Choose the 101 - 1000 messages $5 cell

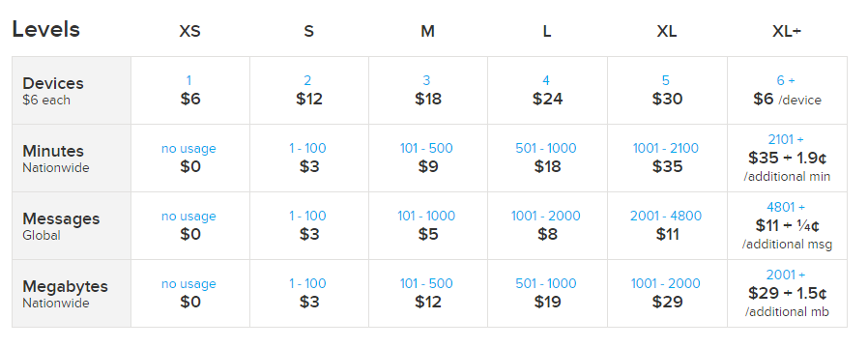pos(428,226)
